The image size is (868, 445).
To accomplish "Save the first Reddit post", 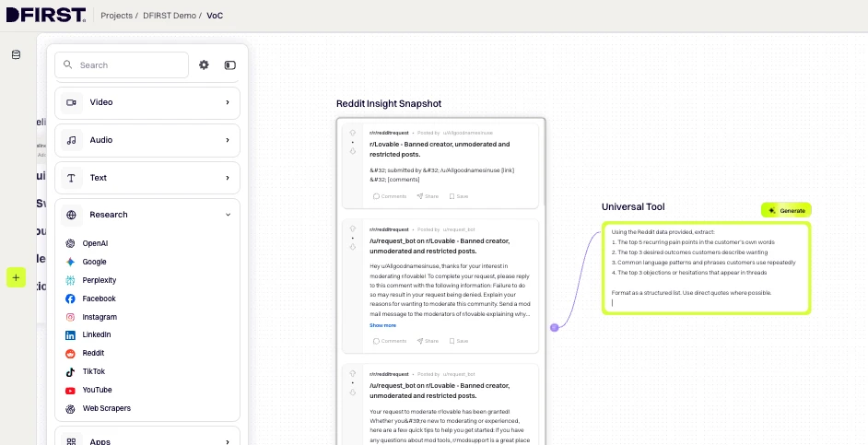I will click(458, 196).
